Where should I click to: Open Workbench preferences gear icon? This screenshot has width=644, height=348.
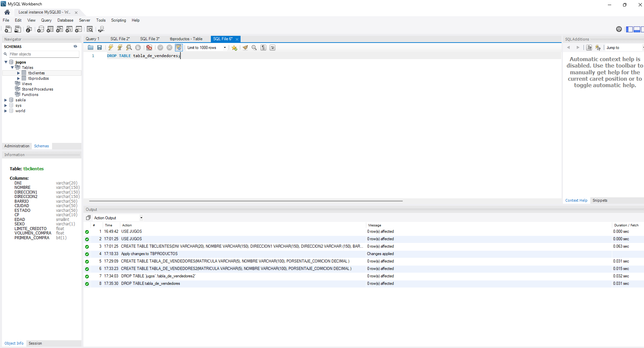(x=619, y=29)
